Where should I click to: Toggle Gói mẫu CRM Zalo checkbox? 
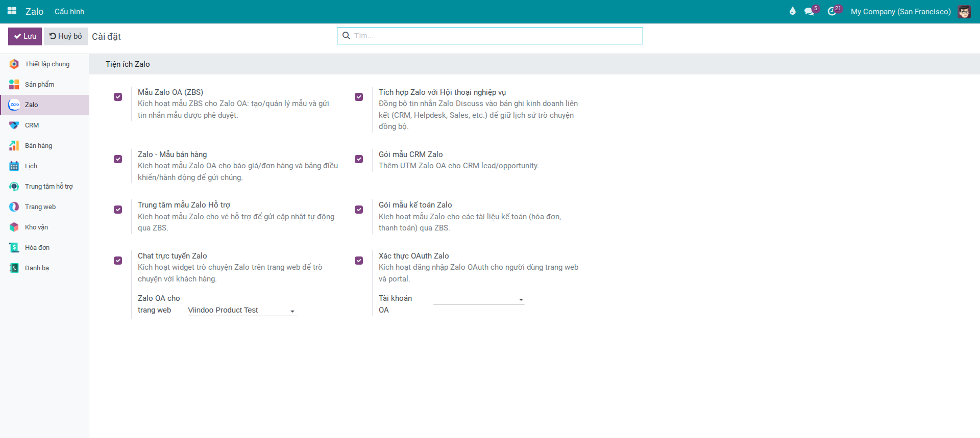(x=359, y=159)
